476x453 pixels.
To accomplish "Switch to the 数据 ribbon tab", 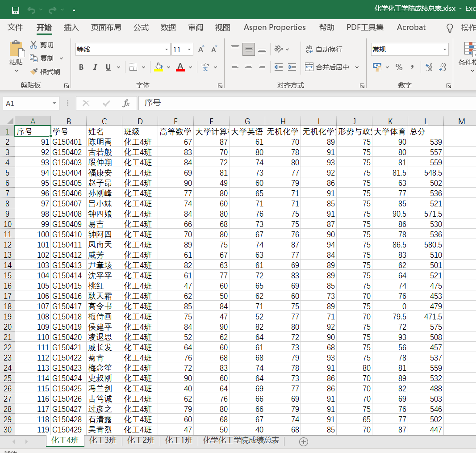I will [168, 28].
